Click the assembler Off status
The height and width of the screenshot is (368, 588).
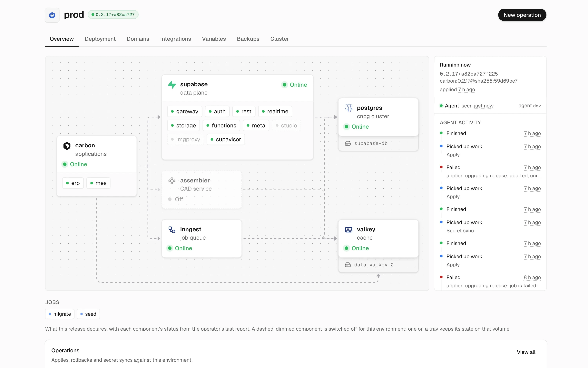coord(175,199)
